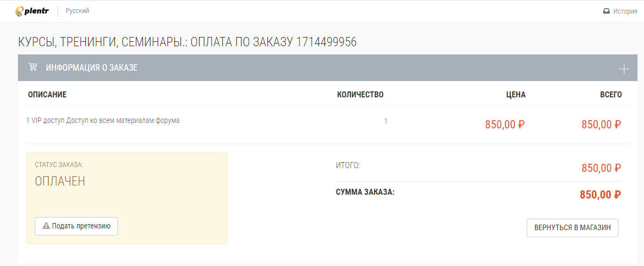
Task: Click the page title with order number
Action: click(x=187, y=42)
